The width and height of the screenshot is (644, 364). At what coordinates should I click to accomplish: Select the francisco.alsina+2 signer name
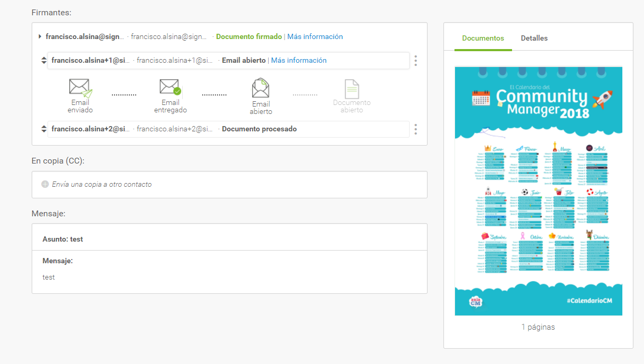(91, 129)
